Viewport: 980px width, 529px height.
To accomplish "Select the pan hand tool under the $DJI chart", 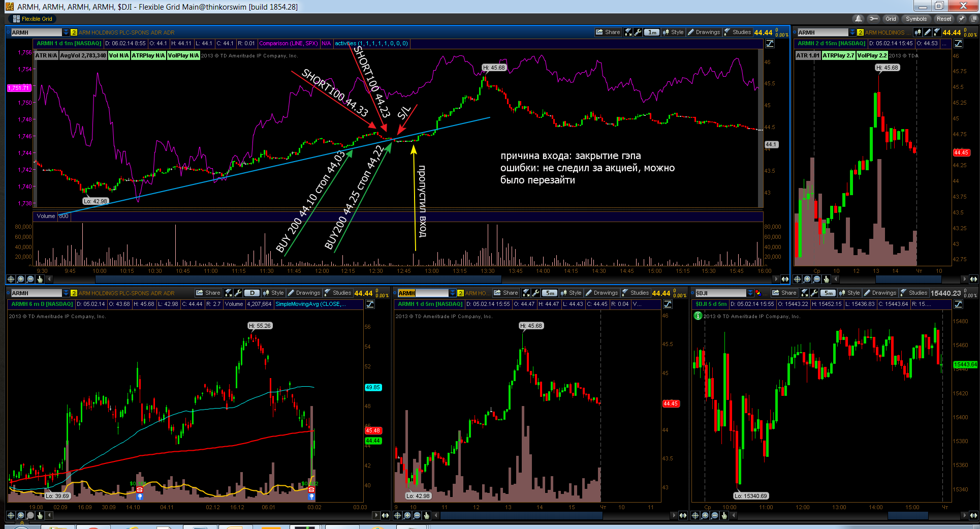I will pos(724,515).
